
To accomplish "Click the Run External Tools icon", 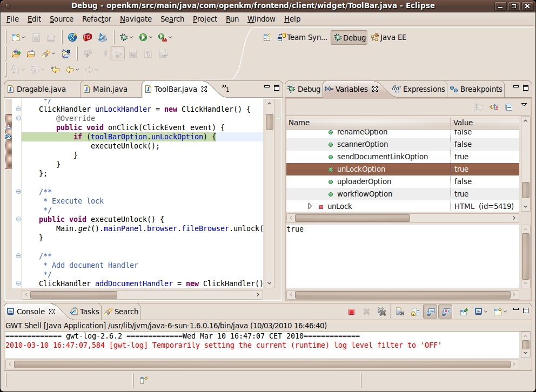I will coord(163,37).
